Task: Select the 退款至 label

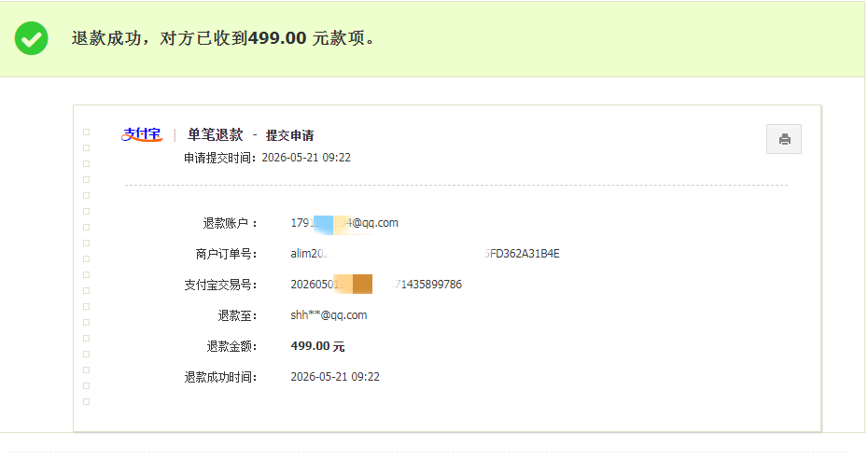Action: (x=237, y=316)
